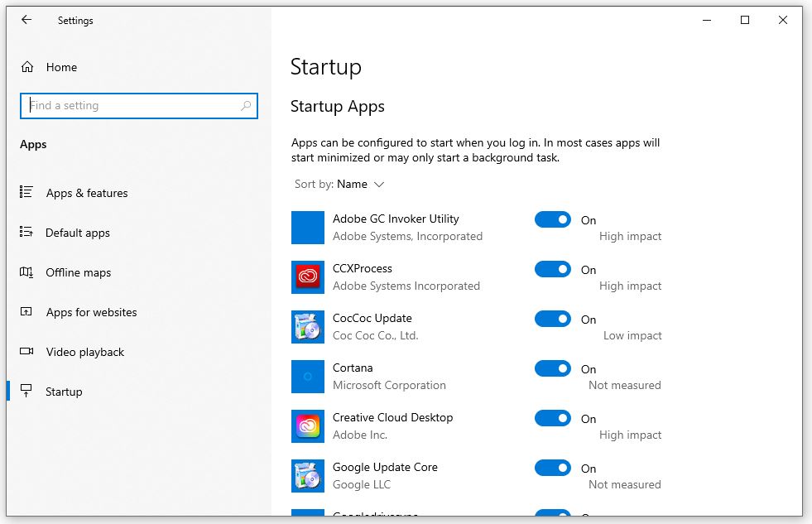Click the Home icon in sidebar
812x524 pixels.
pos(27,67)
